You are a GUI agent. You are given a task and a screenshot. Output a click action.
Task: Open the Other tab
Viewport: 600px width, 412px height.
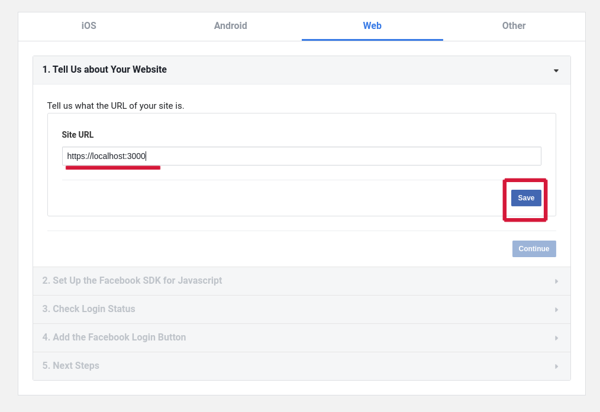(x=514, y=26)
